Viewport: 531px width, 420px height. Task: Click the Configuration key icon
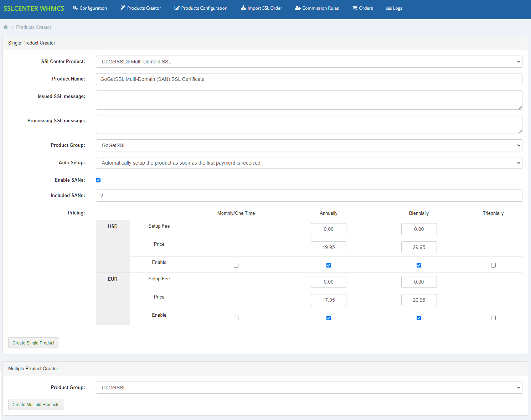pyautogui.click(x=74, y=7)
